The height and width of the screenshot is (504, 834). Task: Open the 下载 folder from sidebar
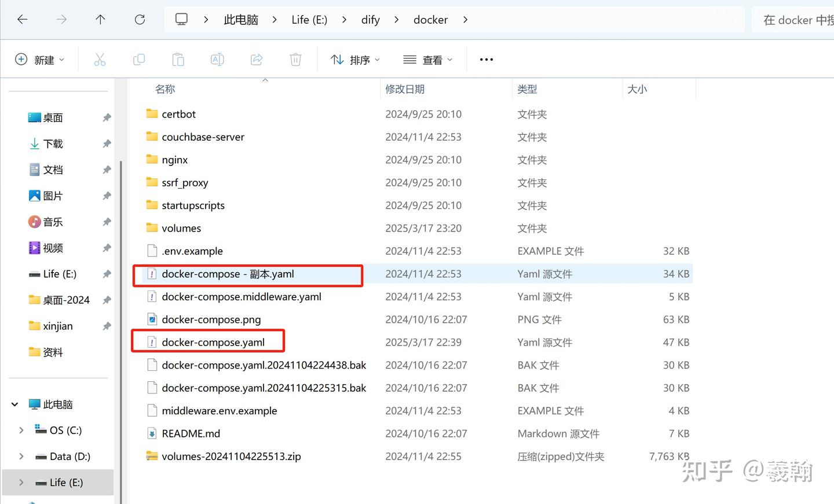coord(52,144)
